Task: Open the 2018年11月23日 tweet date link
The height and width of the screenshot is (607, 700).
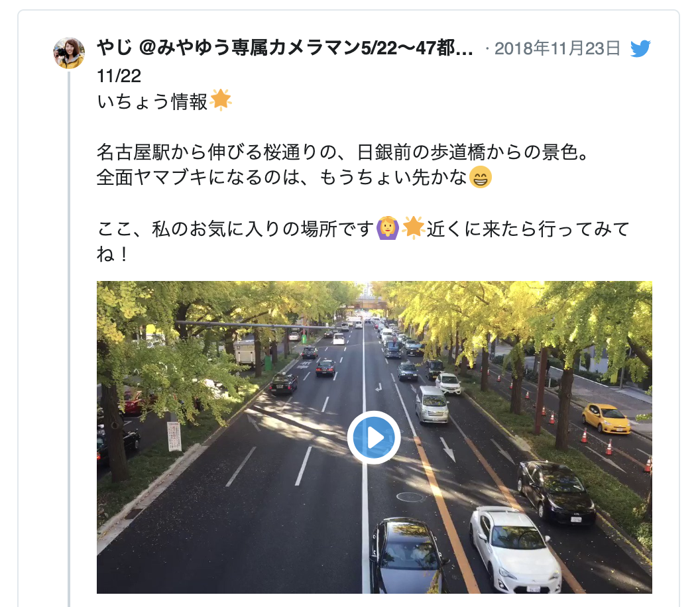Action: point(557,48)
